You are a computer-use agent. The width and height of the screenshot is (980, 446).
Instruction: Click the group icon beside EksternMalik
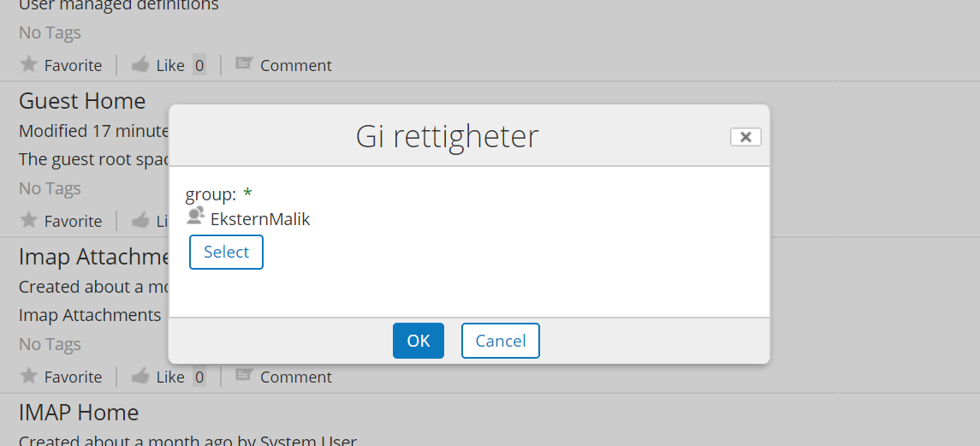click(x=196, y=216)
